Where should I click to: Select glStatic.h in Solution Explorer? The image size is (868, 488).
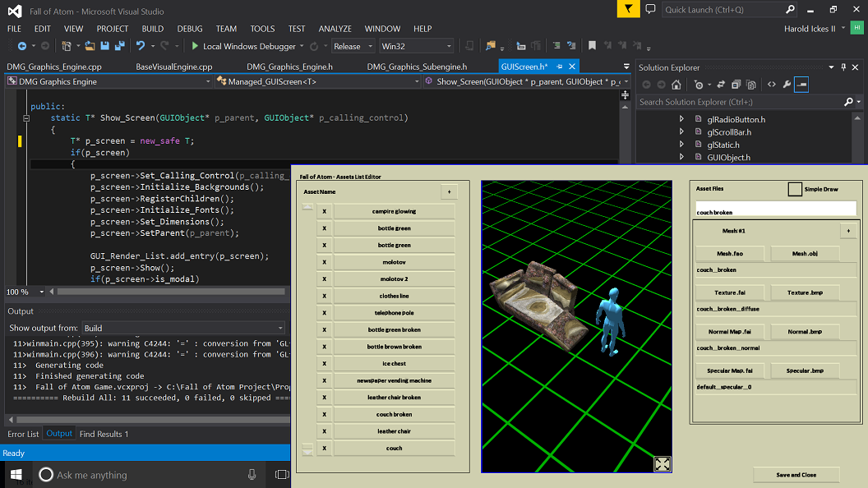(x=723, y=145)
